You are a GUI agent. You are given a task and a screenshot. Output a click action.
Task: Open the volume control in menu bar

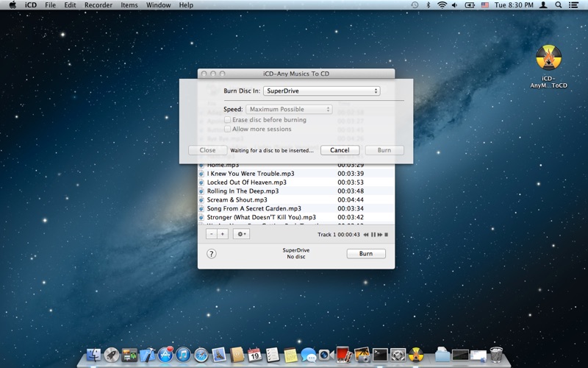click(x=455, y=5)
